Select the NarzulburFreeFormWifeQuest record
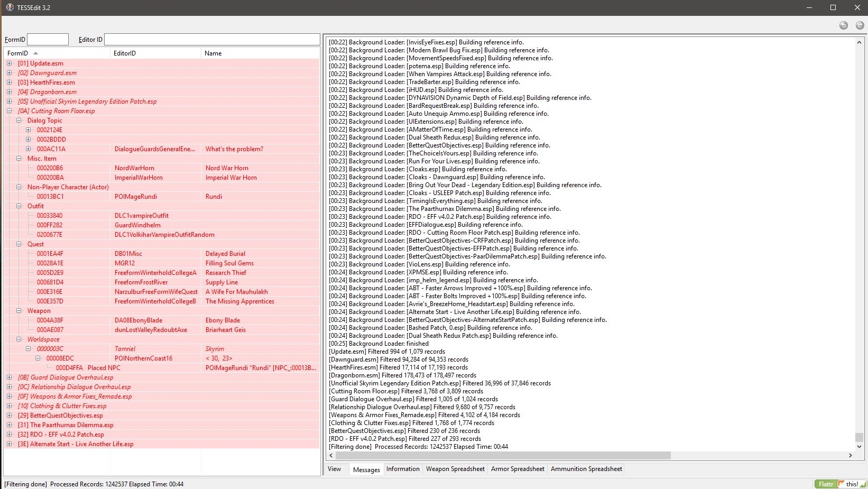Screen dimensions: 868x489 161,292
